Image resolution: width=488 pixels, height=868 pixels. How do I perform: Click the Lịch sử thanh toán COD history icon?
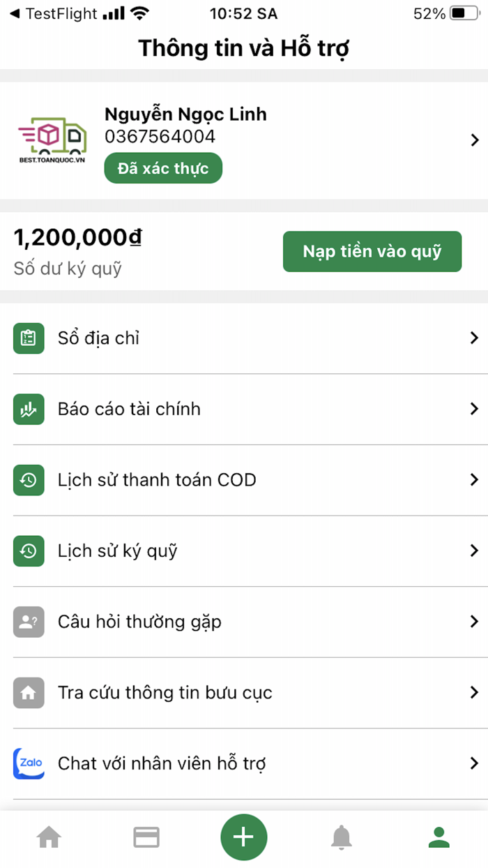point(29,480)
